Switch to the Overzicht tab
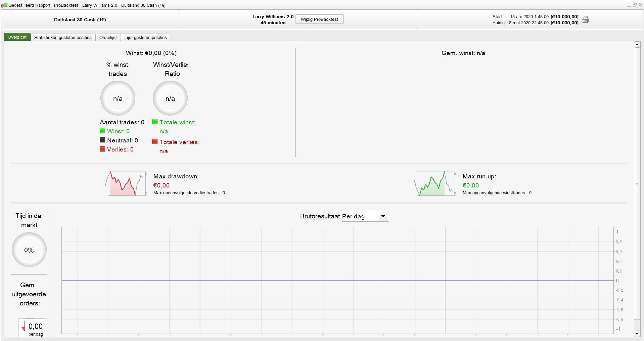644x341 pixels. click(x=17, y=37)
